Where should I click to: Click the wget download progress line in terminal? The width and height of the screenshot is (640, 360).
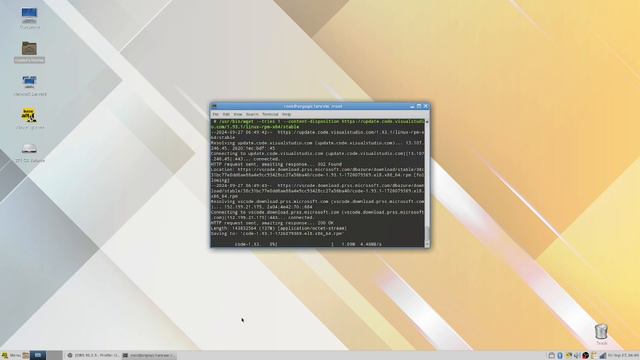pos(308,244)
